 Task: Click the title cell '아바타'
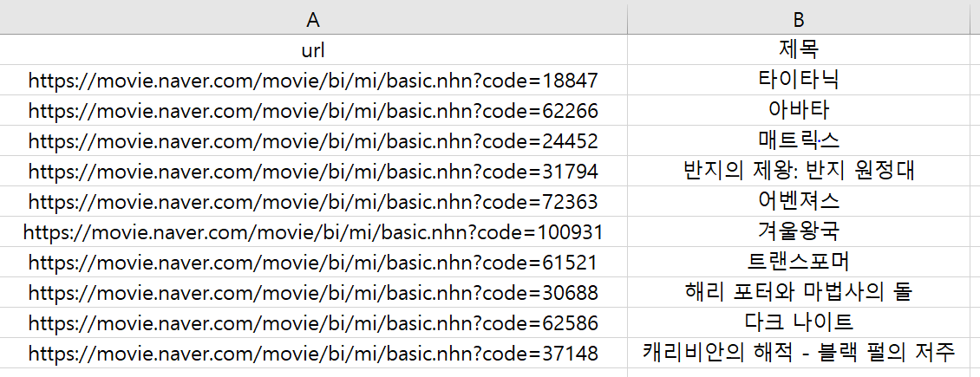click(x=799, y=110)
